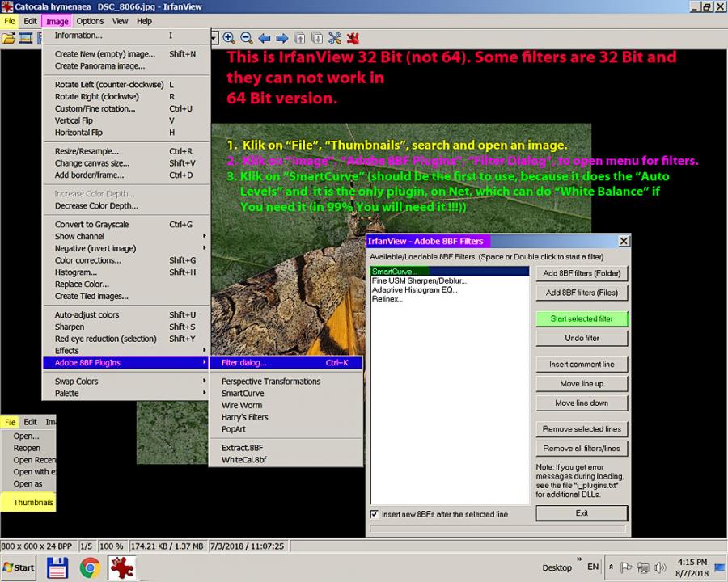Choose WhiteCal.8bf in the submenu
Screen dimensions: 728x582
pos(286,460)
